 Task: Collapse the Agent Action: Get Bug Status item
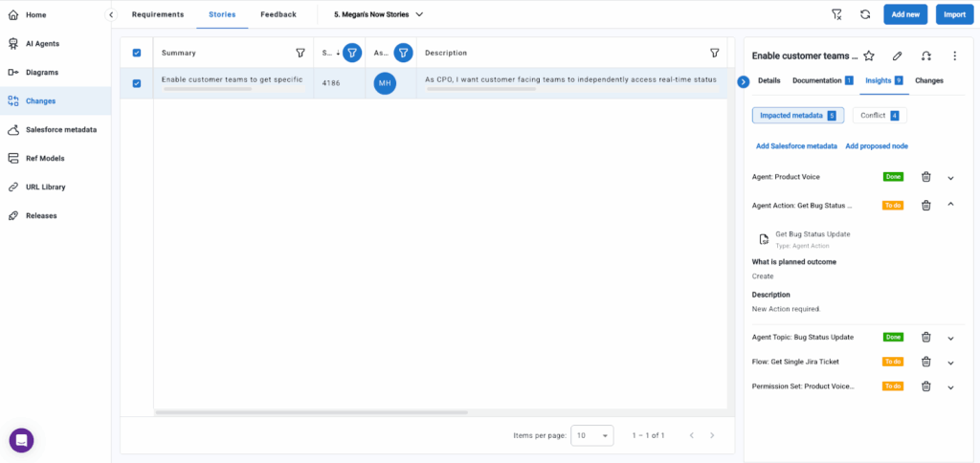point(950,205)
